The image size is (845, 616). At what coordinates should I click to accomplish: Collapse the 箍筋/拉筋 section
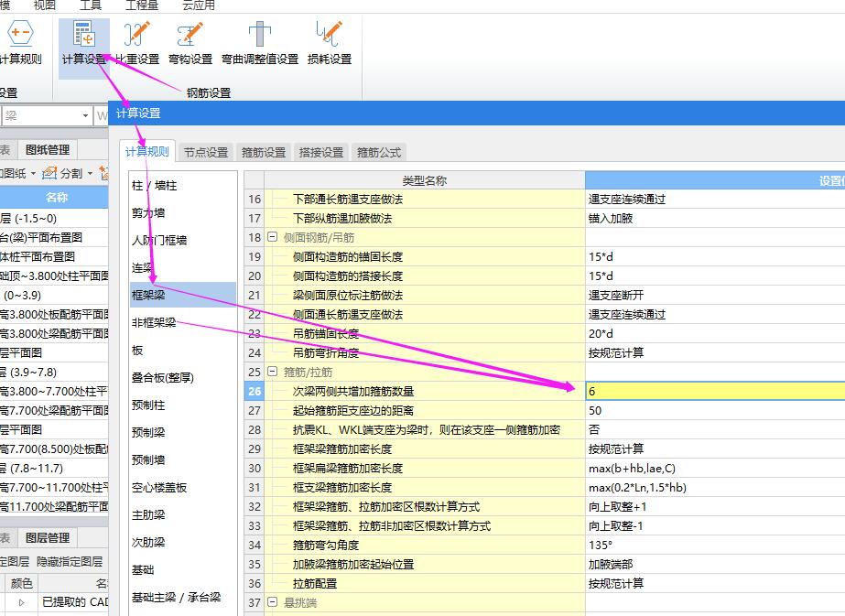click(x=273, y=372)
